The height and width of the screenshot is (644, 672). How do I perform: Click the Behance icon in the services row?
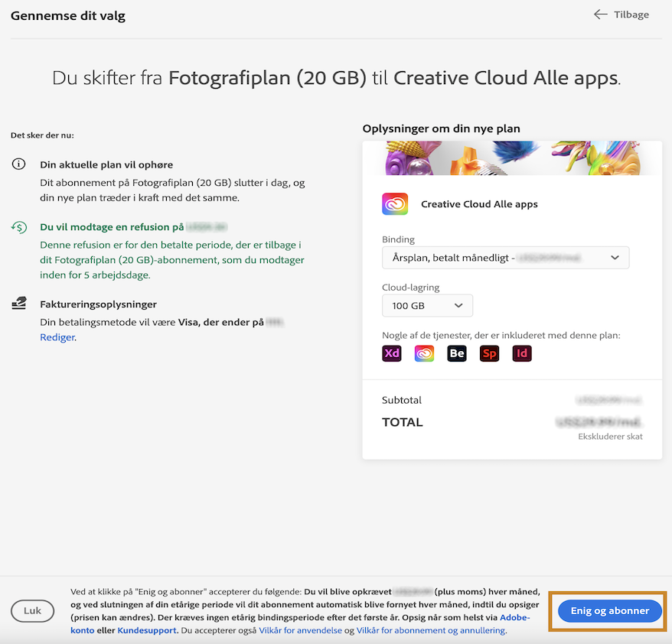point(456,353)
